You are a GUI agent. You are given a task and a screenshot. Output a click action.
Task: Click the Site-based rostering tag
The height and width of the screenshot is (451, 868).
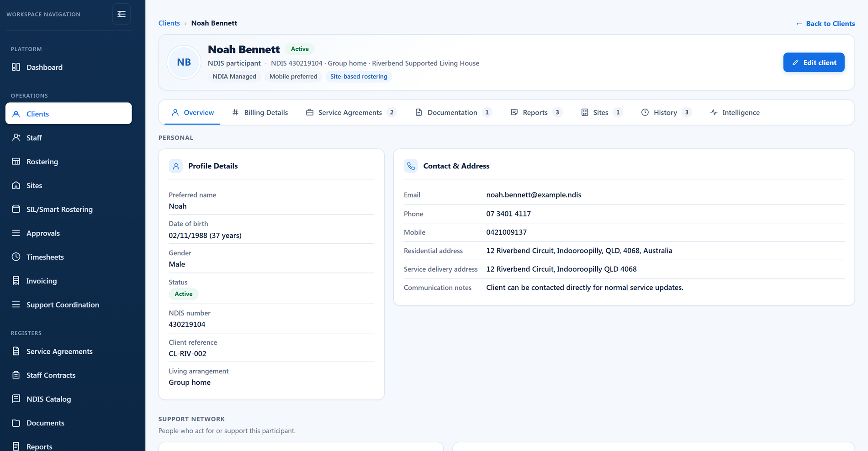[359, 76]
